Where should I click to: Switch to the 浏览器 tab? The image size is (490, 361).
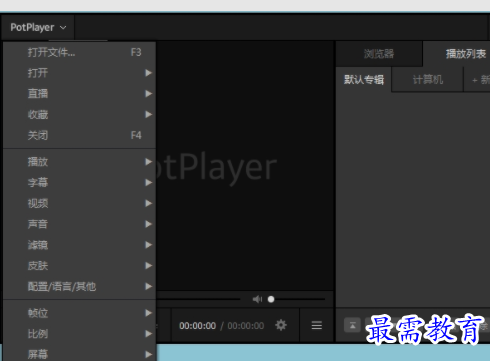tap(379, 54)
